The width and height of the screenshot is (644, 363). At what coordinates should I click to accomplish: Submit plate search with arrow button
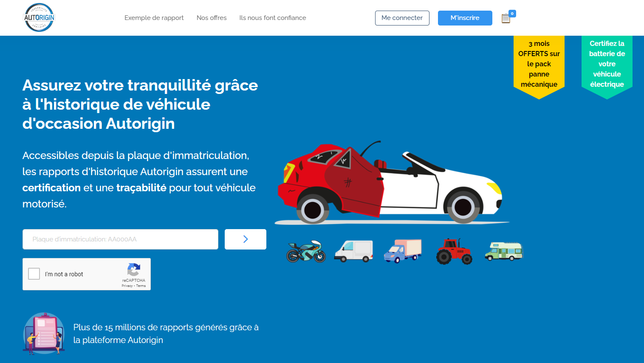pyautogui.click(x=246, y=239)
